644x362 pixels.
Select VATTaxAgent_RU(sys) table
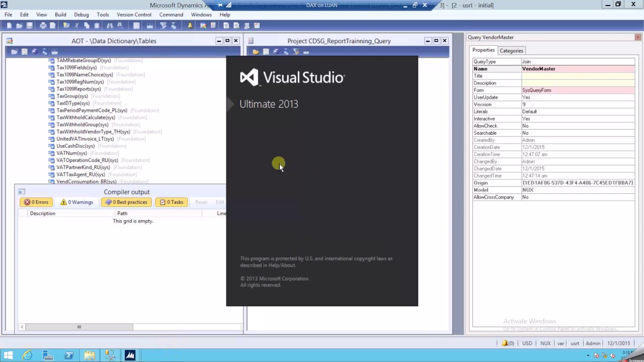click(80, 174)
